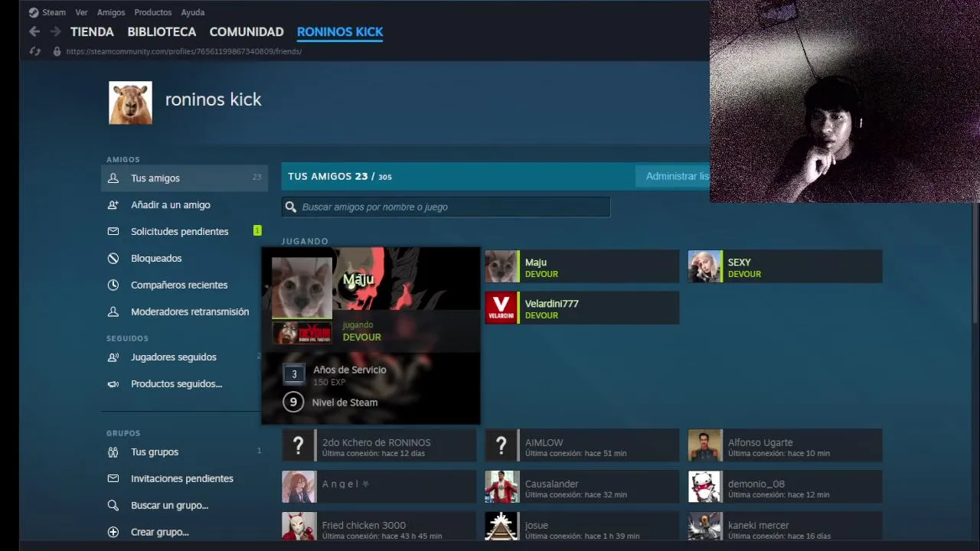Viewport: 980px width, 551px height.
Task: Click the blocked circle icon
Action: 113,258
